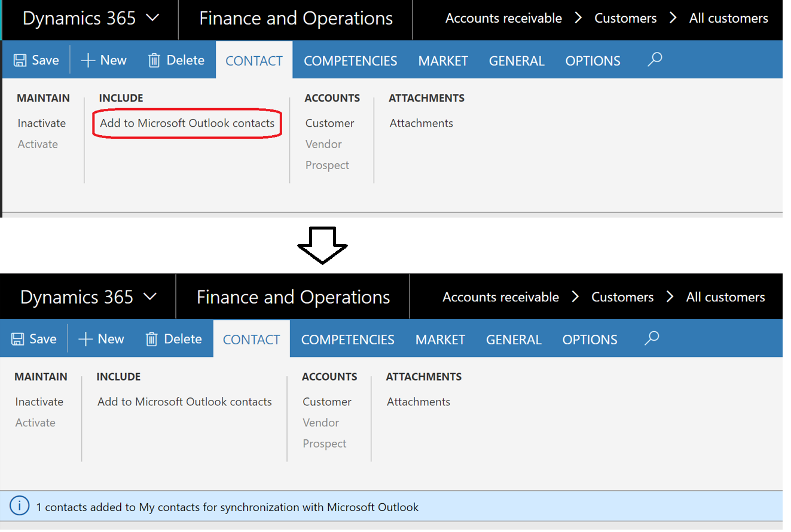Click Add to Microsoft Outlook contacts in lower panel
Image resolution: width=791 pixels, height=532 pixels.
point(185,402)
